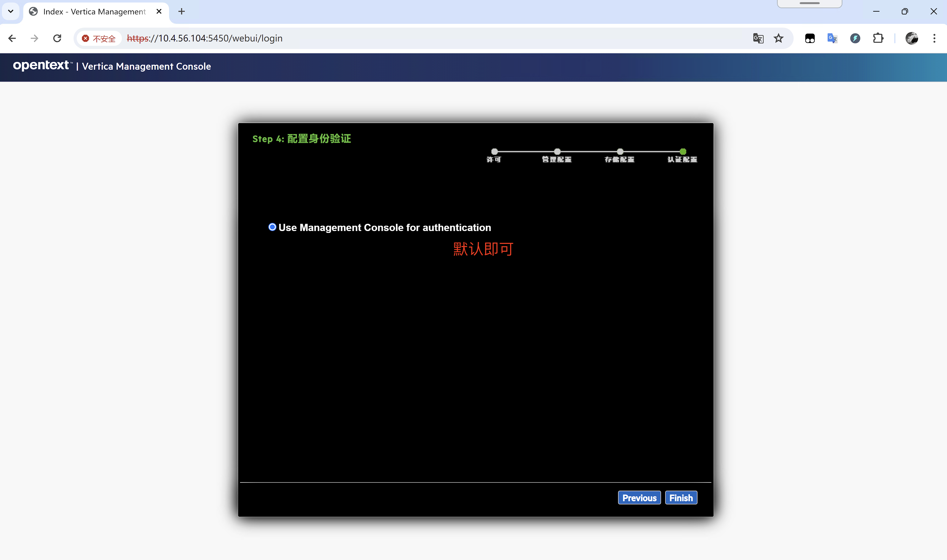The image size is (947, 560).
Task: Click the URL address bar field
Action: tap(415, 38)
